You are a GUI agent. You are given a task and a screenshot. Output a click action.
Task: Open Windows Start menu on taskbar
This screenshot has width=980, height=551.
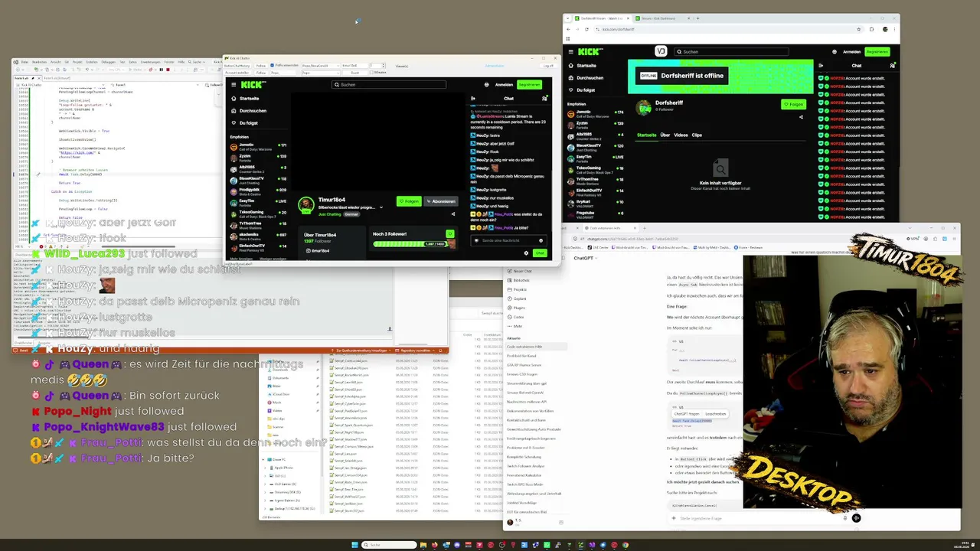point(354,545)
